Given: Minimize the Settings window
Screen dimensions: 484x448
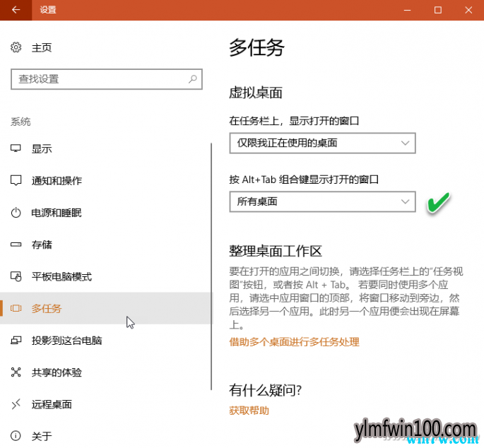Looking at the screenshot, I should [407, 10].
